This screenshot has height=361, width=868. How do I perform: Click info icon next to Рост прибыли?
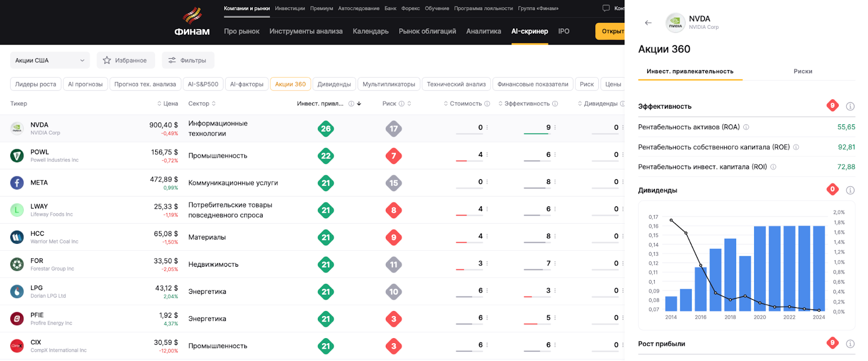coord(850,344)
